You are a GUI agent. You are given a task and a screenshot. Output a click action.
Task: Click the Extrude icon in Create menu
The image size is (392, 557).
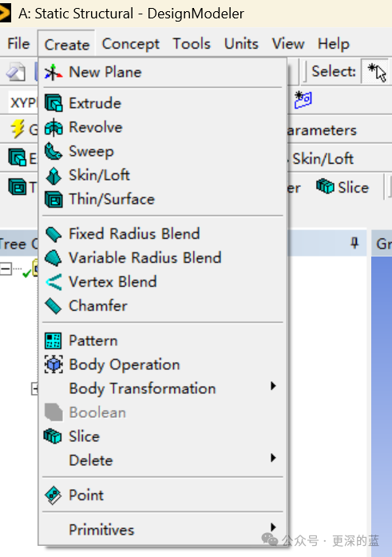(53, 103)
